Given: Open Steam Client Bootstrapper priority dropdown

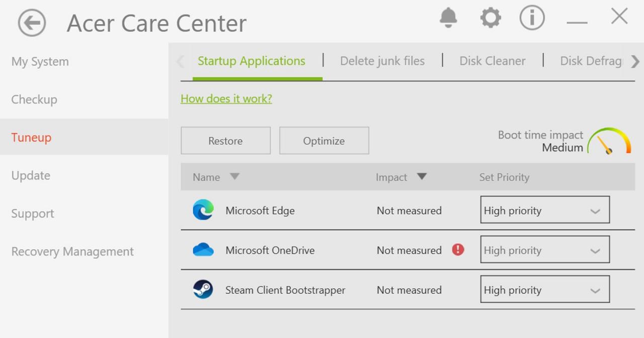Looking at the screenshot, I should click(545, 289).
